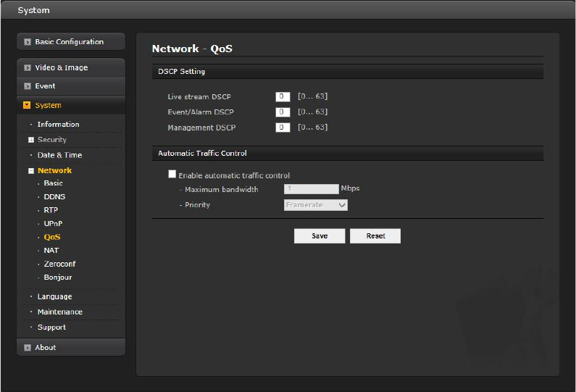Click the Reset button

[x=375, y=236]
